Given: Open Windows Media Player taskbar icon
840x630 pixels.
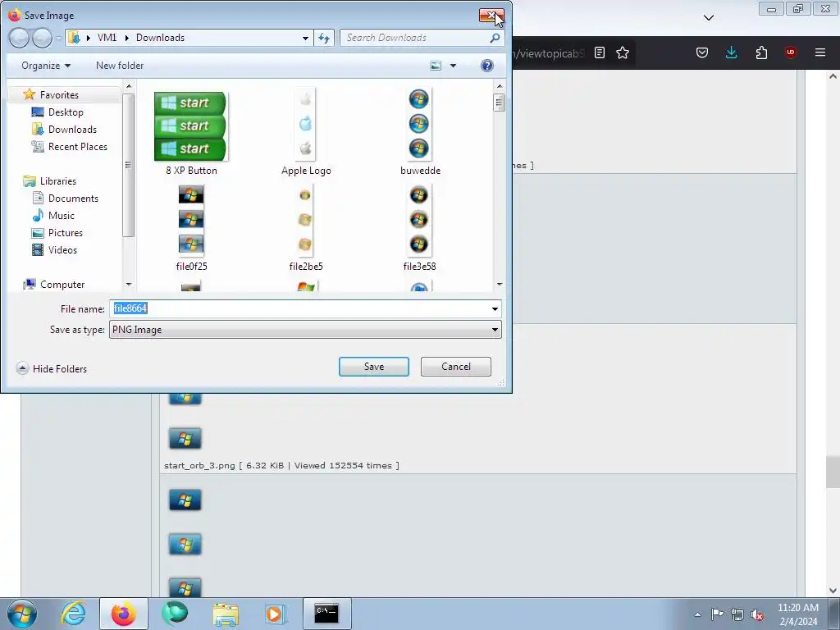Looking at the screenshot, I should tap(276, 614).
